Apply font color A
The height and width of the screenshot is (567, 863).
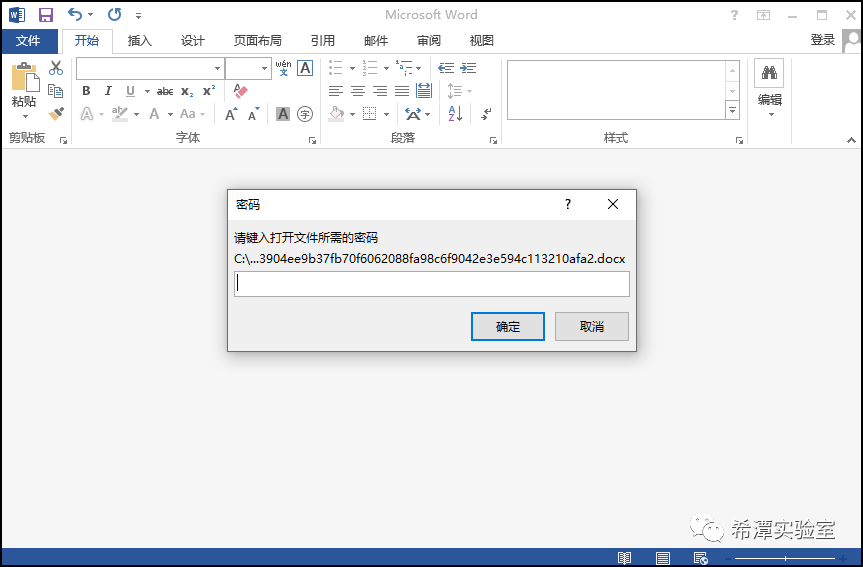click(x=155, y=114)
